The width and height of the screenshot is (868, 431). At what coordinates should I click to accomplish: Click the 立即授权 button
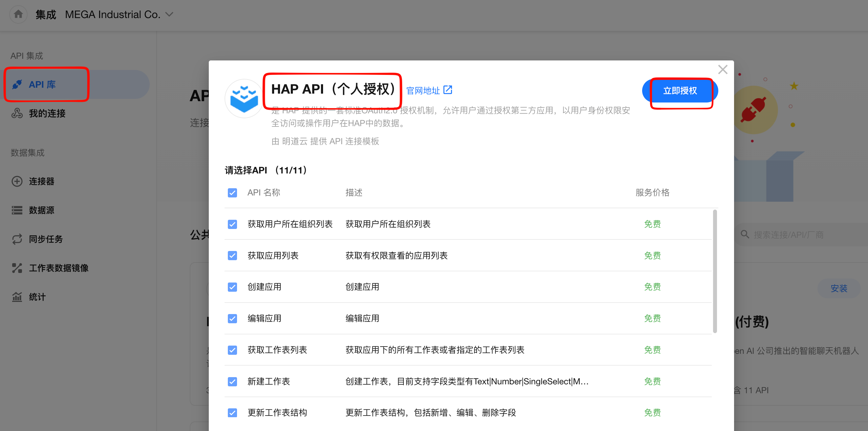[x=680, y=91]
